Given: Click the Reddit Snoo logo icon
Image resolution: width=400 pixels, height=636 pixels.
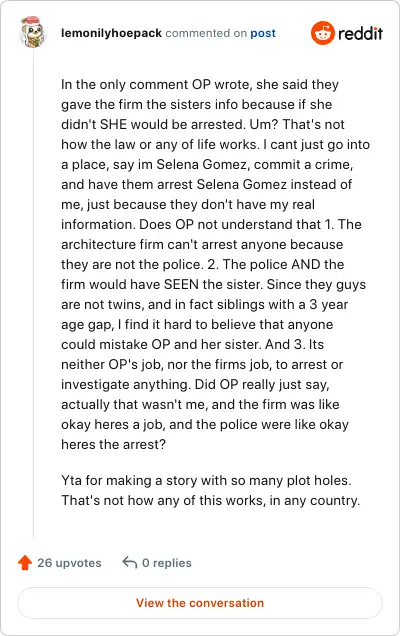Looking at the screenshot, I should point(323,33).
